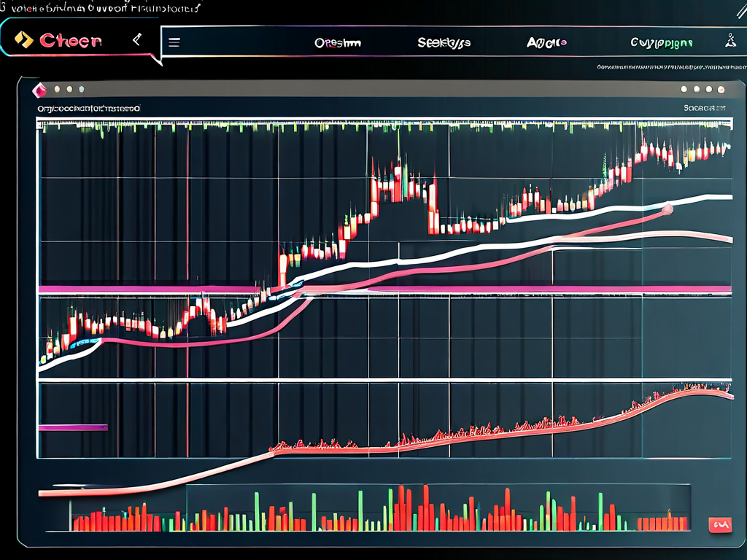The image size is (747, 560).
Task: Click the page title text at top-left
Action: point(102,7)
